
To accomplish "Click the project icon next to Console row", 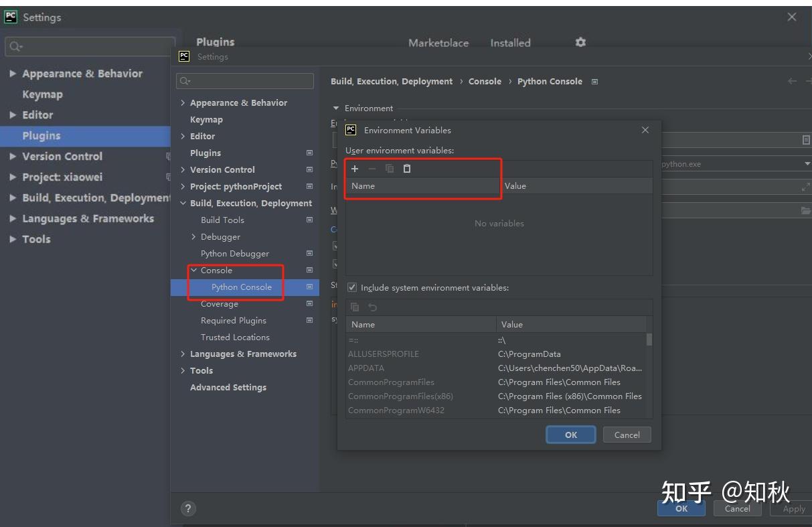I will (x=309, y=271).
